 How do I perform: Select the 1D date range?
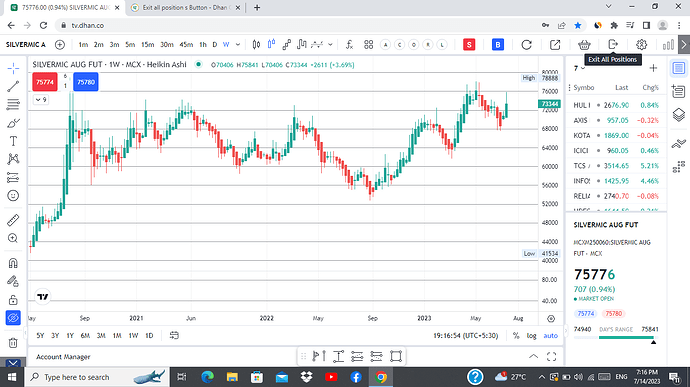[149, 335]
